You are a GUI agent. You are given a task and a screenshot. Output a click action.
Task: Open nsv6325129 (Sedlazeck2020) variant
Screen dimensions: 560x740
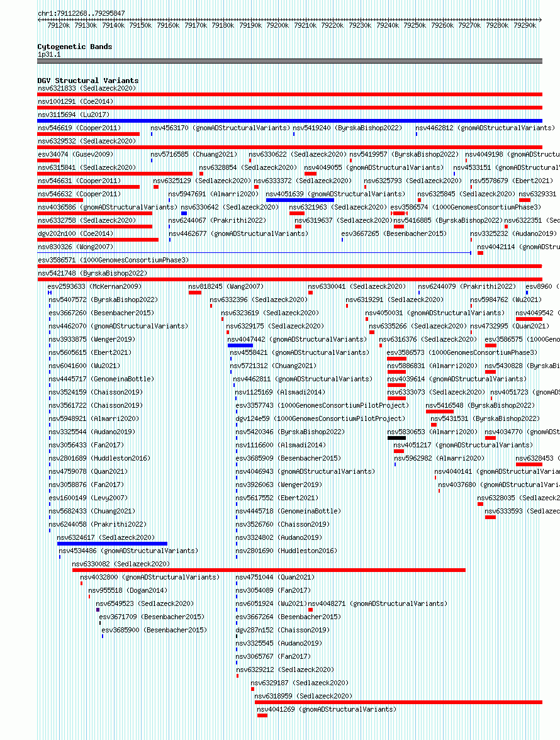click(203, 181)
